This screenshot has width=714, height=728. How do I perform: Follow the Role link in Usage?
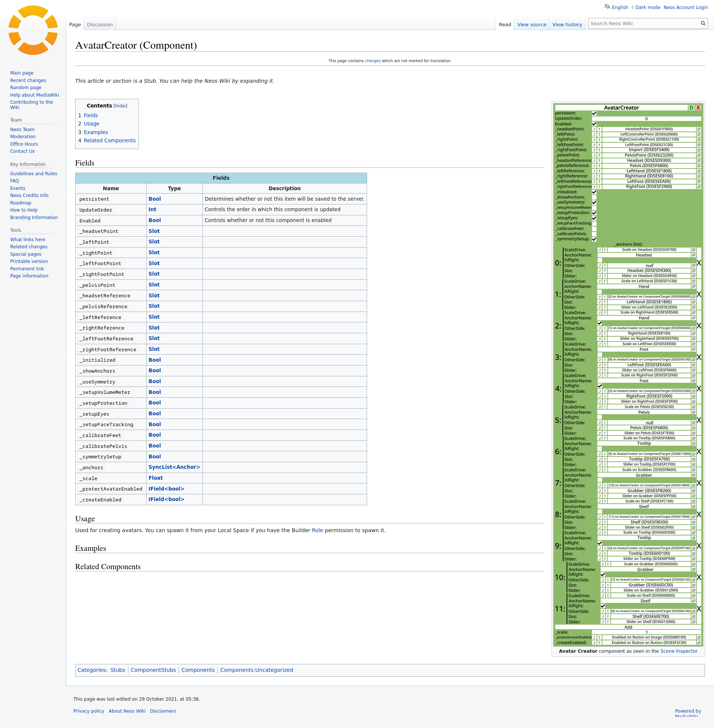pyautogui.click(x=317, y=531)
